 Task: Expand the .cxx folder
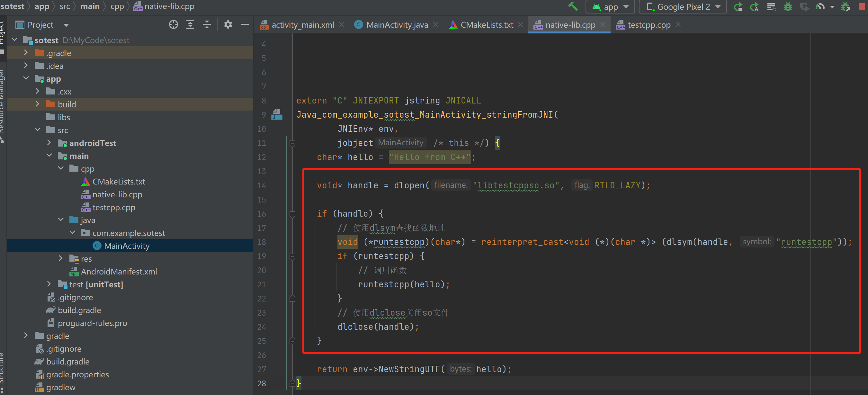click(x=37, y=91)
